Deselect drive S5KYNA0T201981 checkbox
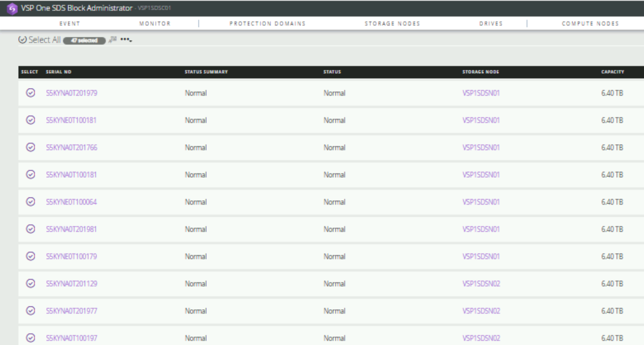Screen dimensions: 644x345 pos(31,229)
